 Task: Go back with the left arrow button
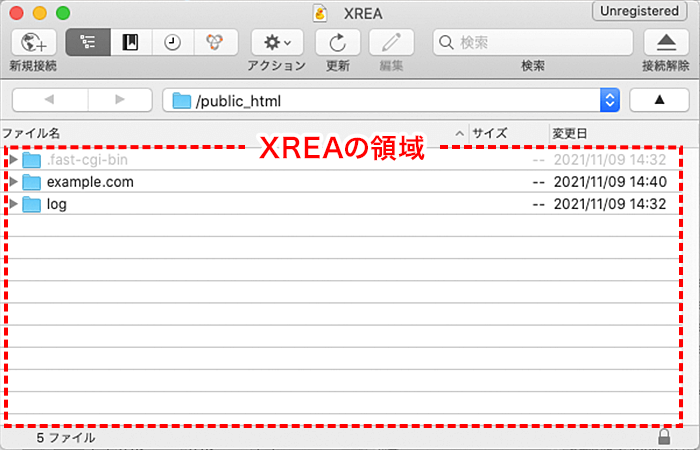[x=49, y=100]
